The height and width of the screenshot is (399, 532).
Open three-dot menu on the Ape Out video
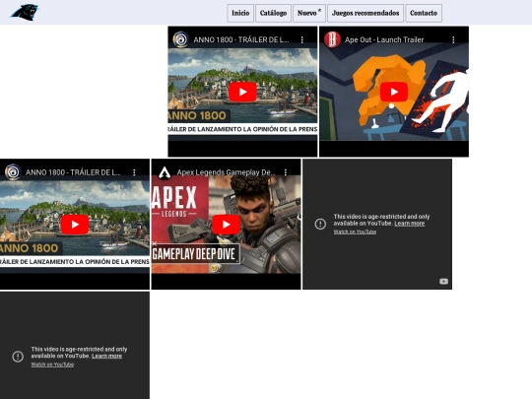pyautogui.click(x=453, y=39)
